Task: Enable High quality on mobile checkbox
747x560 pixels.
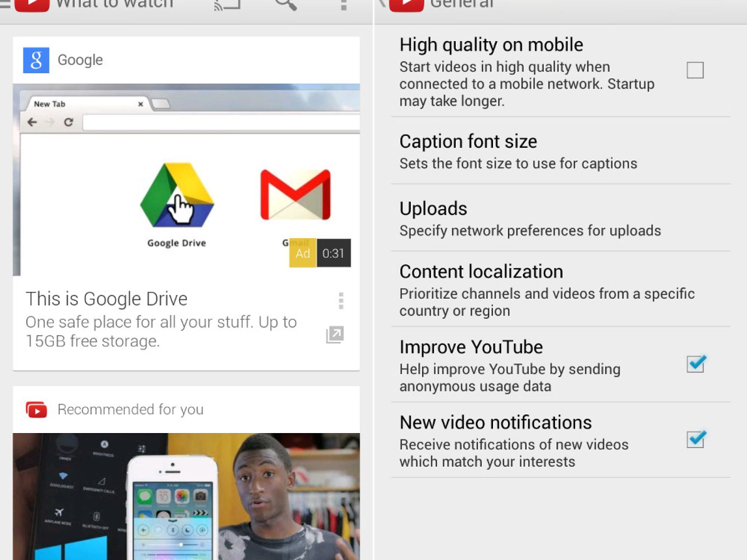Action: [695, 70]
